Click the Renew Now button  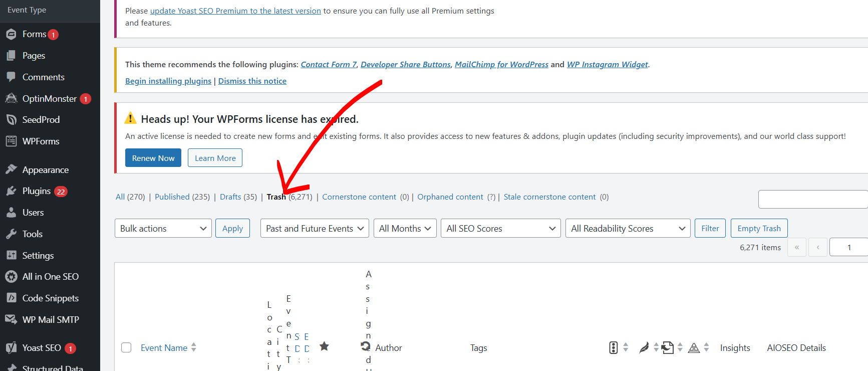[153, 158]
